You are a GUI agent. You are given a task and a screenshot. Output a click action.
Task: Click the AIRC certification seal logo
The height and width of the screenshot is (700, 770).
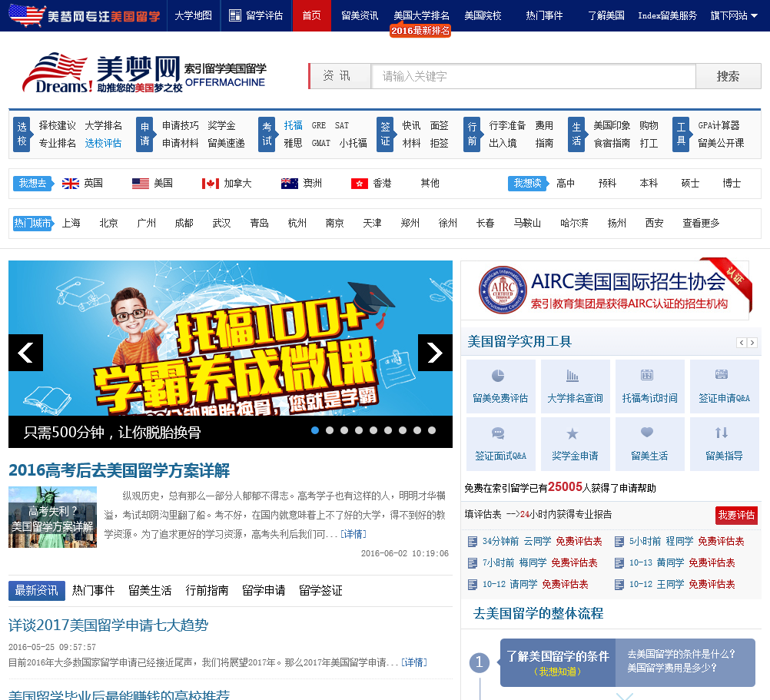(503, 290)
